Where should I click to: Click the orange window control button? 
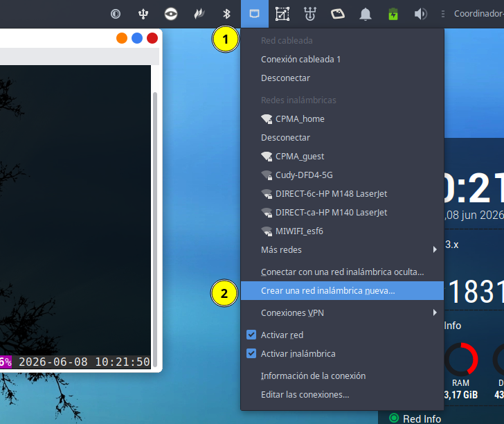coord(122,38)
